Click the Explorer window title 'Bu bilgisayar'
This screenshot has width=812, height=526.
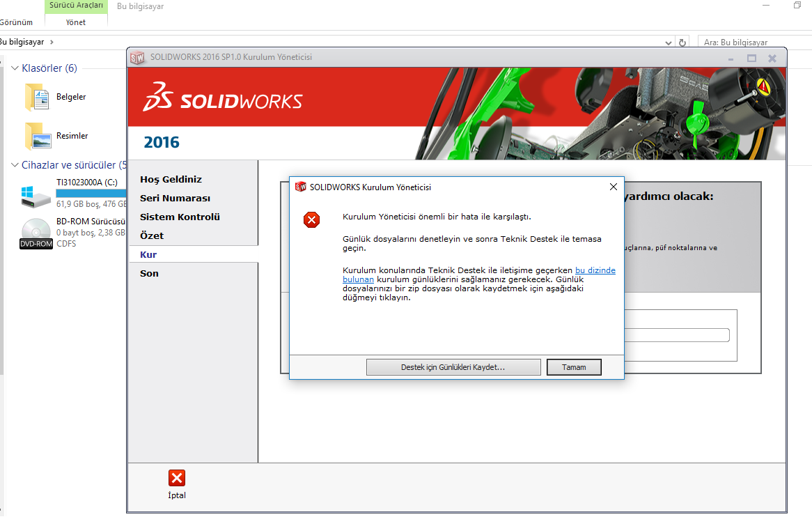[141, 6]
